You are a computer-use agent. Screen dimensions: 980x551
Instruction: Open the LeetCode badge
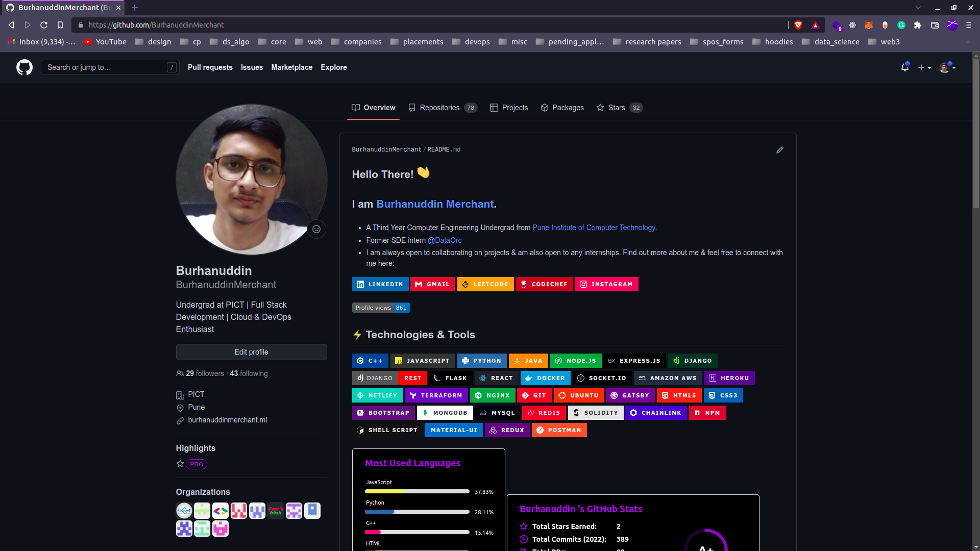tap(485, 284)
